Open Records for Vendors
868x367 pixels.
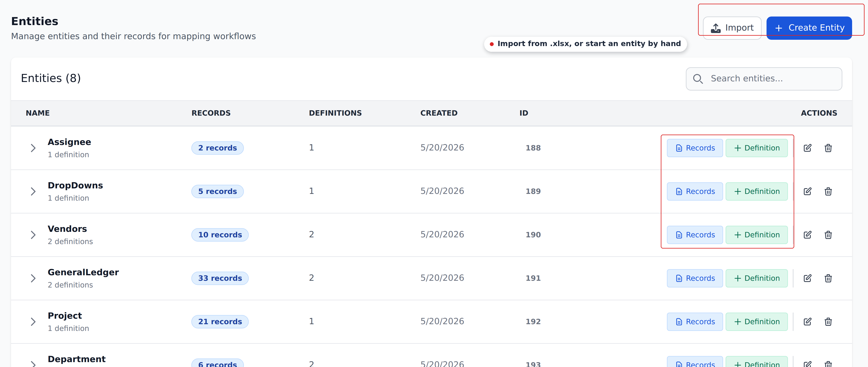click(x=695, y=235)
